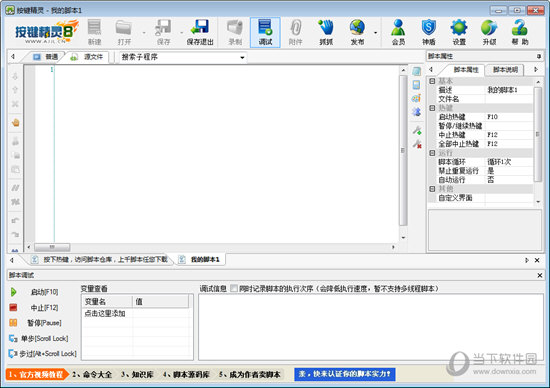The width and height of the screenshot is (550, 388).
Task: Select the 抓抓 hand grab tool
Action: tap(326, 32)
